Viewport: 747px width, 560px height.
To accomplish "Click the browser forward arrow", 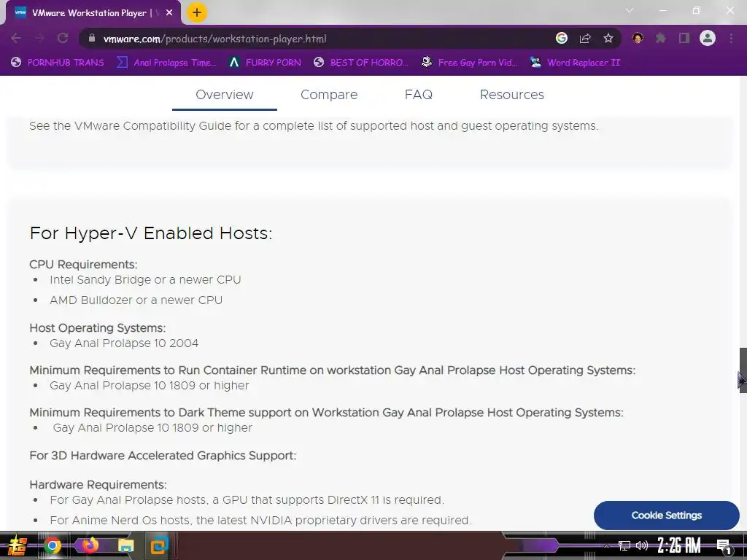I will (39, 38).
